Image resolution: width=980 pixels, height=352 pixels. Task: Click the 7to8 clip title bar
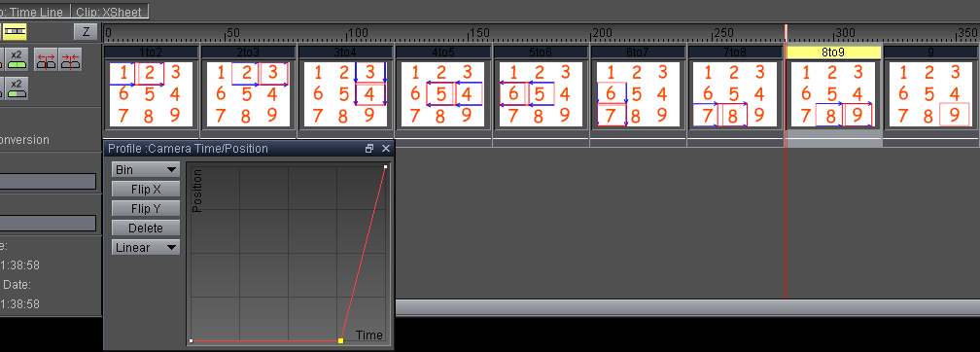tap(736, 52)
